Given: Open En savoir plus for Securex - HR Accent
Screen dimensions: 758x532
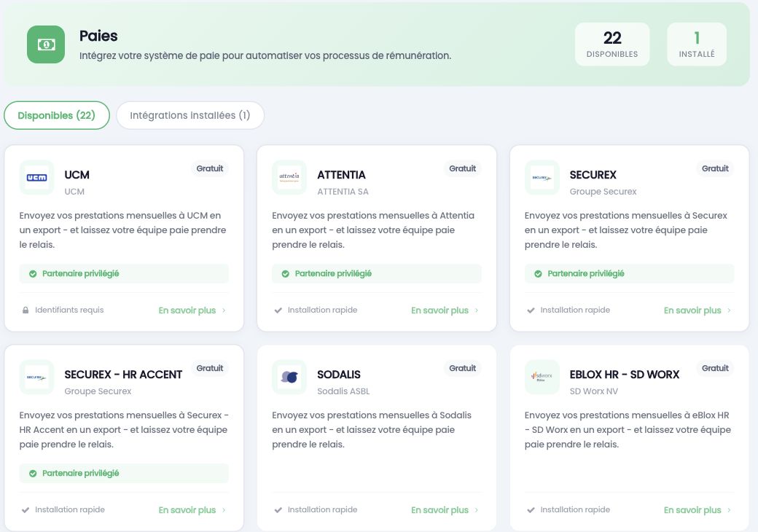Looking at the screenshot, I should pyautogui.click(x=187, y=510).
